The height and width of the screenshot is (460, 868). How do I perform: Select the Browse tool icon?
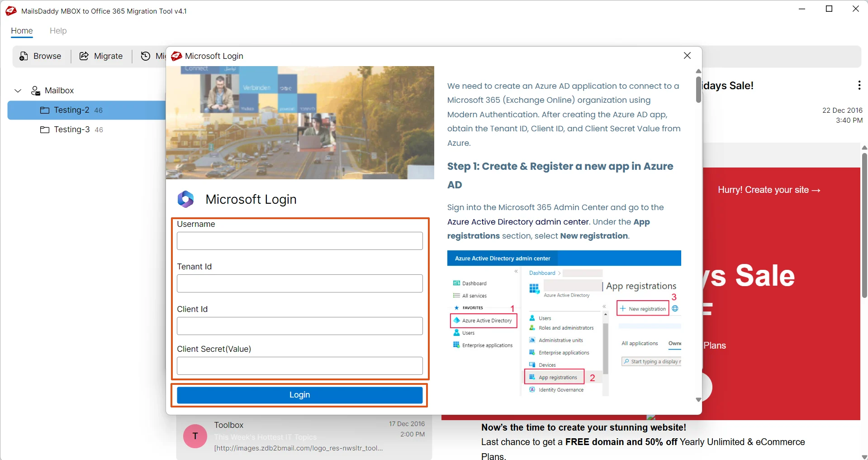(23, 56)
